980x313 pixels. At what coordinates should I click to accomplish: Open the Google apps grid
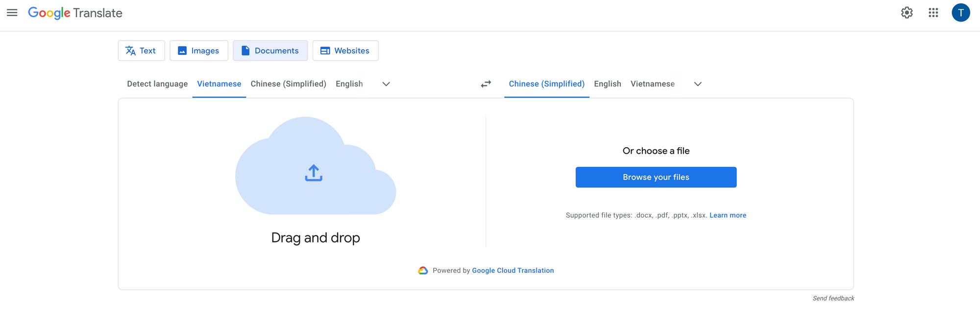pyautogui.click(x=933, y=13)
